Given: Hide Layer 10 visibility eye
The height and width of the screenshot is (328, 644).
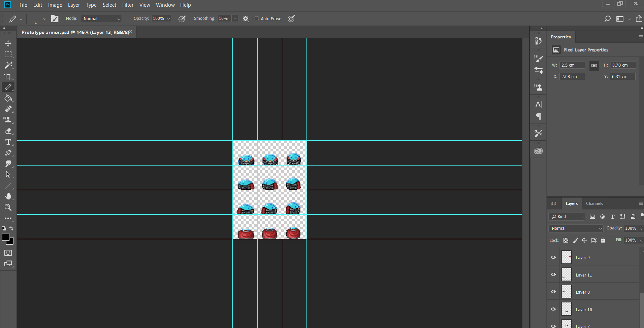Looking at the screenshot, I should click(553, 309).
